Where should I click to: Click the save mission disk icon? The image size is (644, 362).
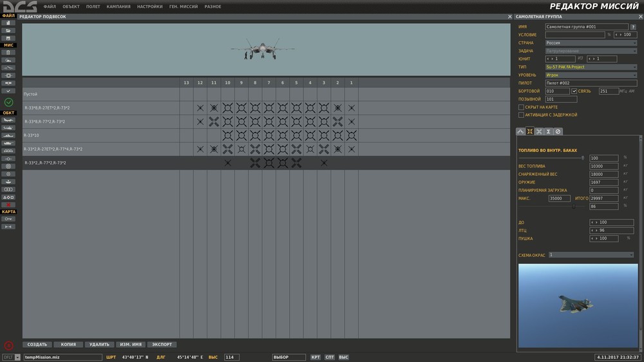[x=8, y=38]
